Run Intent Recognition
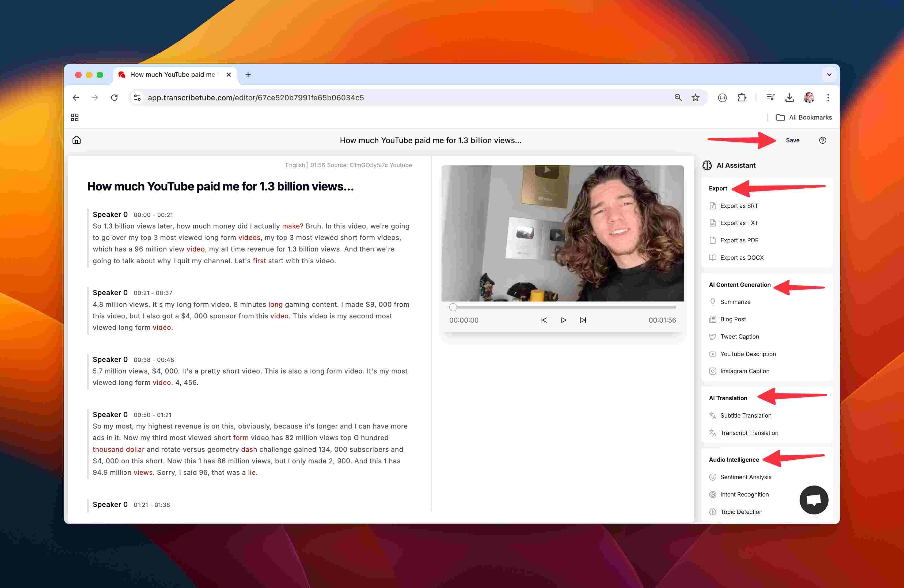Image resolution: width=904 pixels, height=588 pixels. [745, 494]
